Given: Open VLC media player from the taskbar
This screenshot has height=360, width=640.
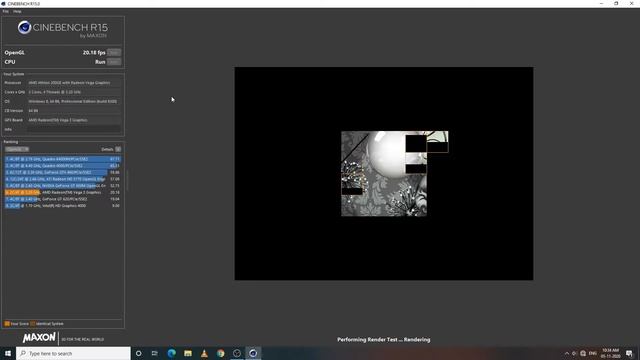Looking at the screenshot, I should click(204, 353).
